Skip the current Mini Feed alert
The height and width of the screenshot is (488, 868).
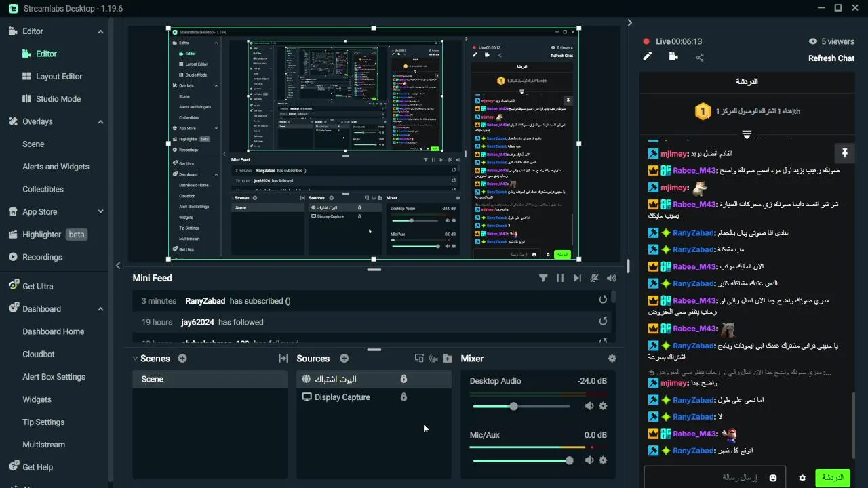[x=577, y=278]
